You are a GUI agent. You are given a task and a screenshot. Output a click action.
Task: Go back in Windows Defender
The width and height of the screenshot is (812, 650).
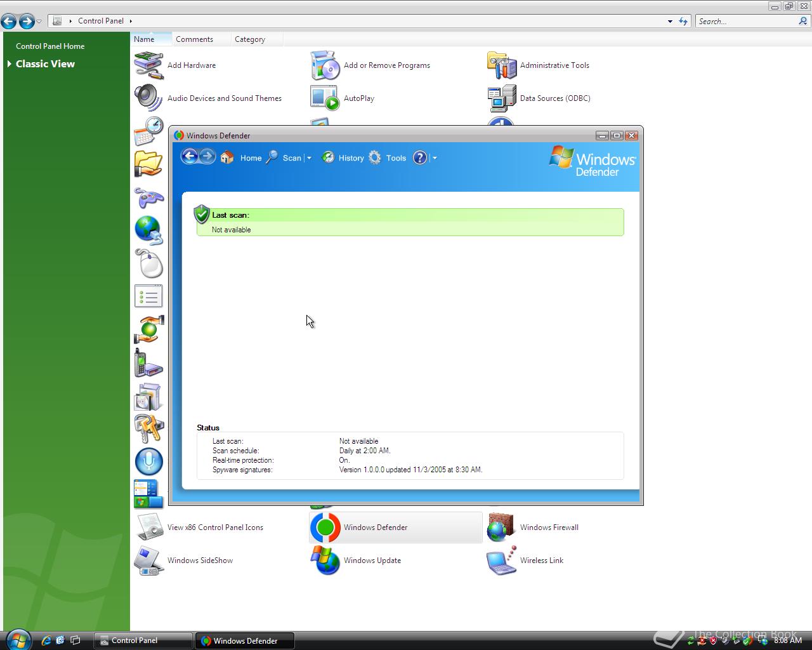pos(189,156)
